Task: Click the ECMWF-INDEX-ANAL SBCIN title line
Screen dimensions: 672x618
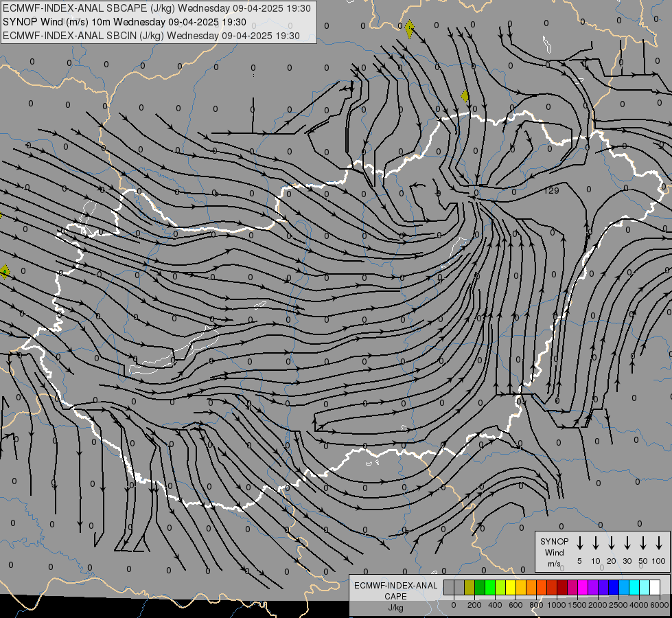Action: point(151,36)
